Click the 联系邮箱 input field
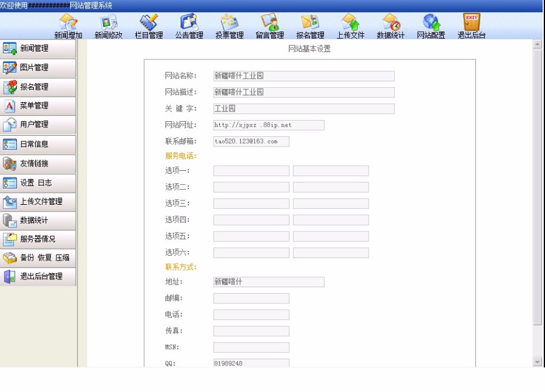The width and height of the screenshot is (545, 392). [251, 142]
